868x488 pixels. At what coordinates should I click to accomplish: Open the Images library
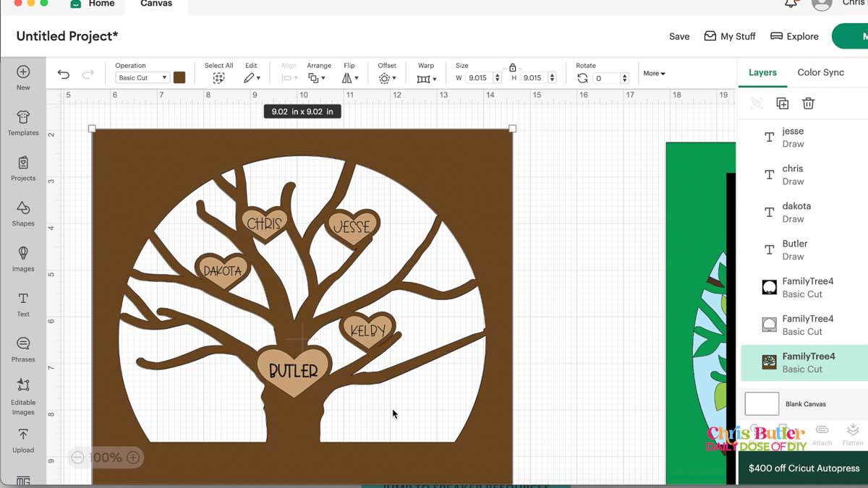coord(23,259)
